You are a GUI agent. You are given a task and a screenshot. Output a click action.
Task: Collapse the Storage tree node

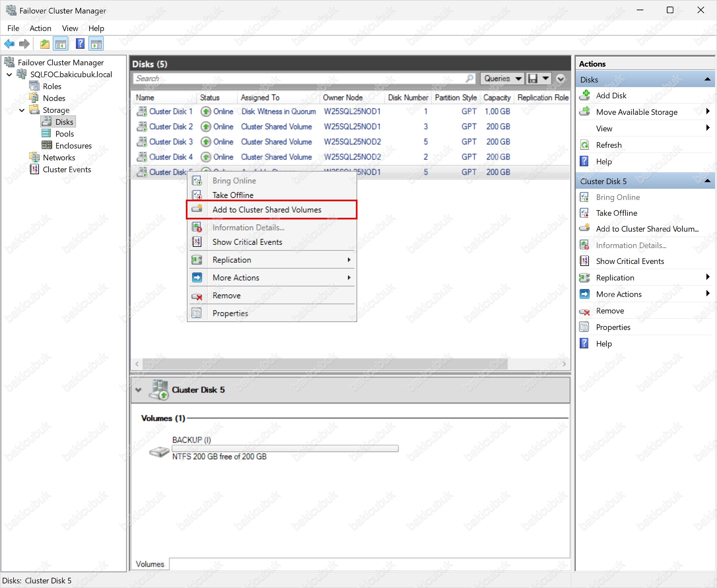click(x=22, y=110)
